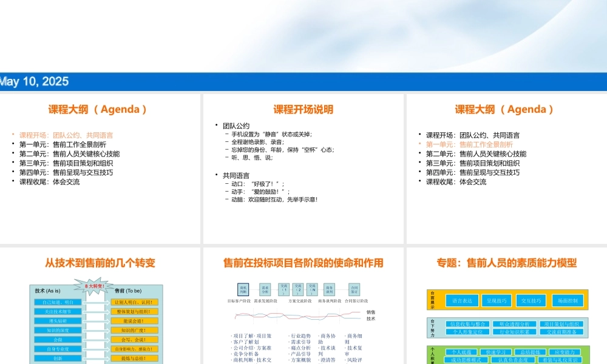The image size is (607, 364).
Task: Click the orange 能说会道! box
Action: [134, 321]
